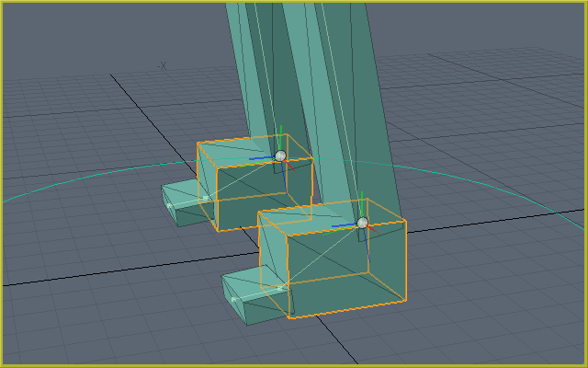Click the -X axis label on grid

pyautogui.click(x=162, y=65)
